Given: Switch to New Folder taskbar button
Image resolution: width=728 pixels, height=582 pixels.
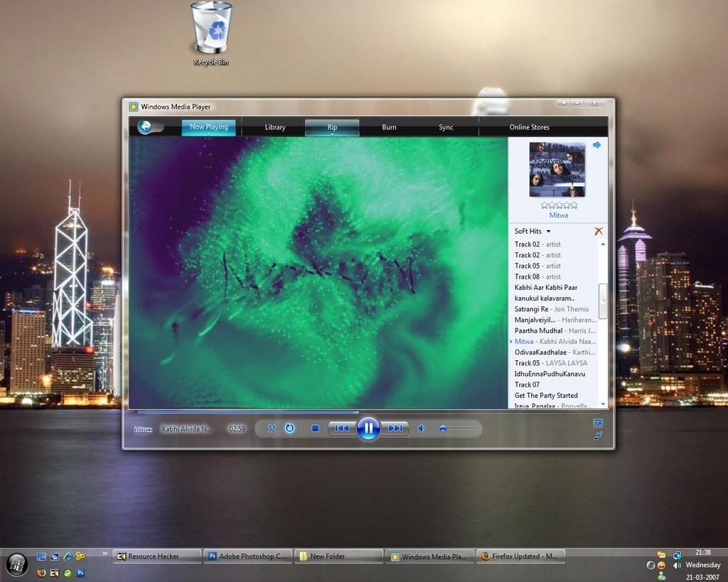Looking at the screenshot, I should 339,556.
